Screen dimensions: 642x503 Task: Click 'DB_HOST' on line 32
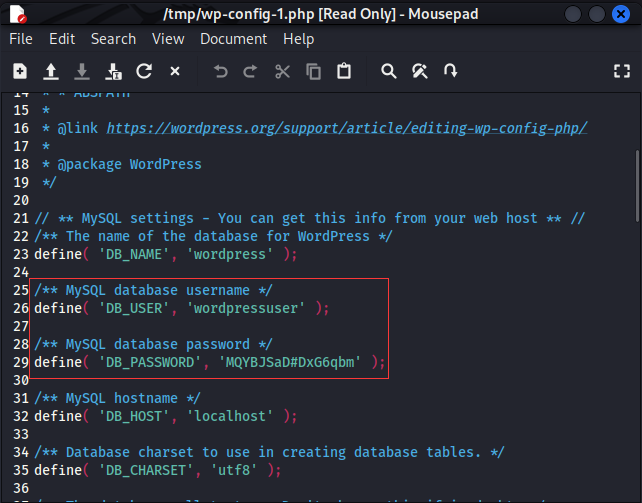tap(134, 416)
